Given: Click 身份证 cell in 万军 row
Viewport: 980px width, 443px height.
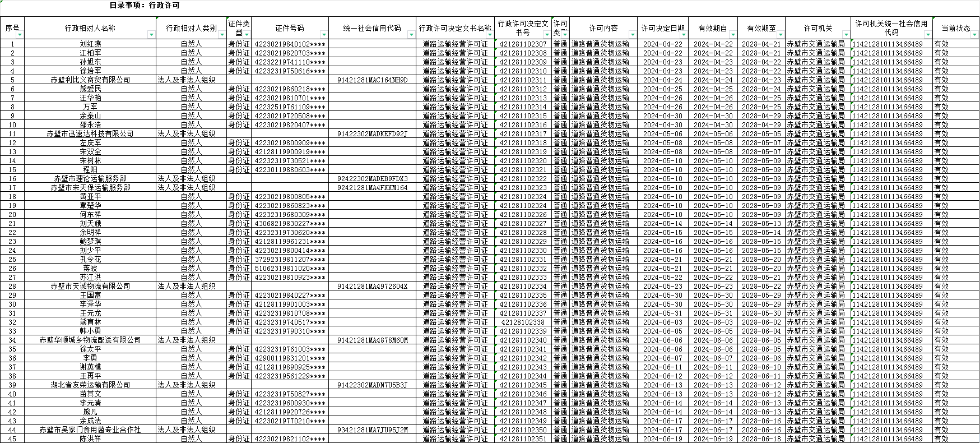Looking at the screenshot, I should [239, 107].
